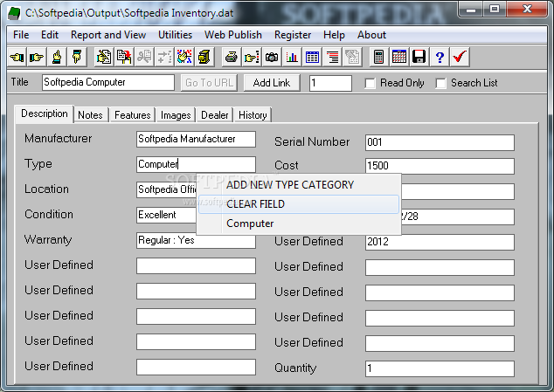Click the grayed-out scissors document icon
The height and width of the screenshot is (392, 554).
(x=144, y=57)
